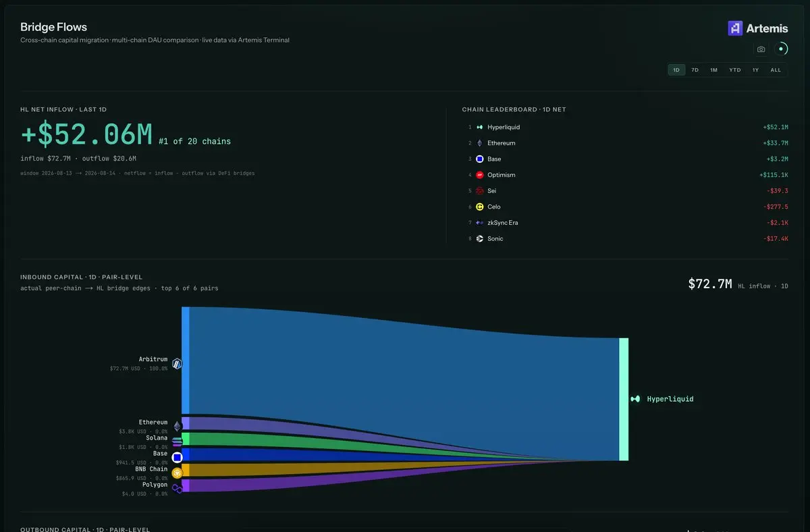
Task: Select the 1D time range
Action: pyautogui.click(x=676, y=70)
